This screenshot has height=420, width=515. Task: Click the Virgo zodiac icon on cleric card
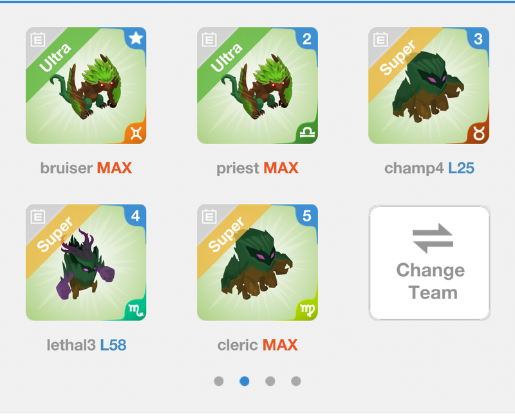(x=307, y=310)
